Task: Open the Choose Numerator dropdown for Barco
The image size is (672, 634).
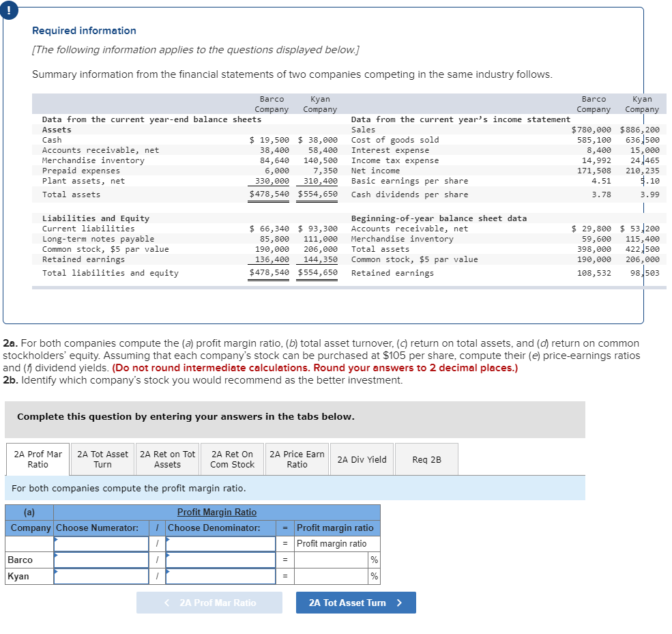Action: pos(100,559)
